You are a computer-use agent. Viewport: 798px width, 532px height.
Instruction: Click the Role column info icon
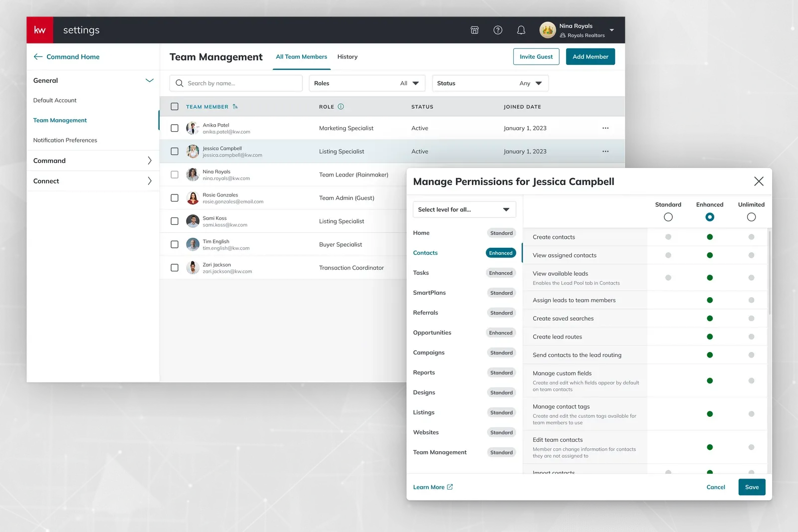tap(341, 107)
